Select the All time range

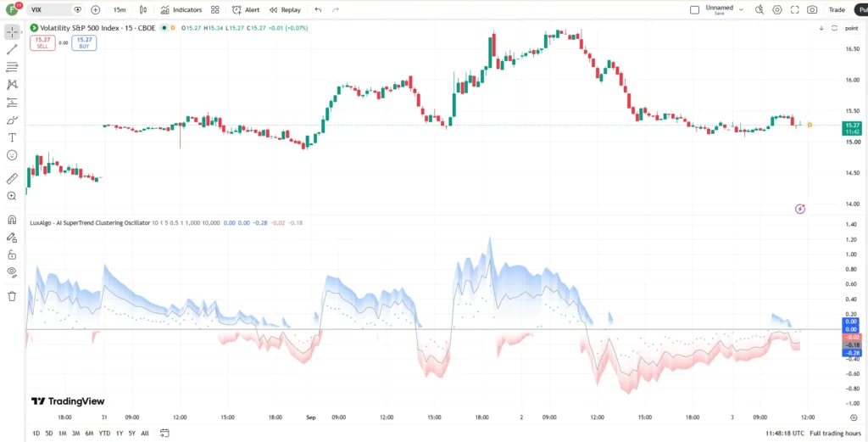(145, 434)
